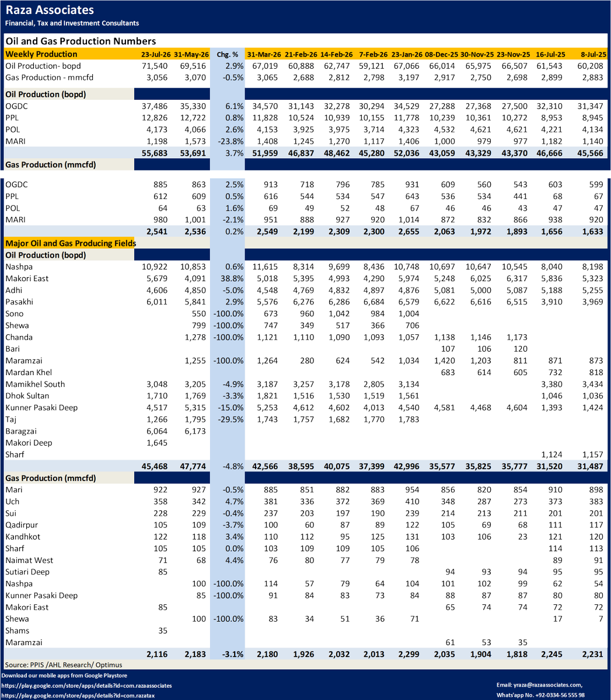Select the 71,540 weekly oil production value

pos(155,66)
